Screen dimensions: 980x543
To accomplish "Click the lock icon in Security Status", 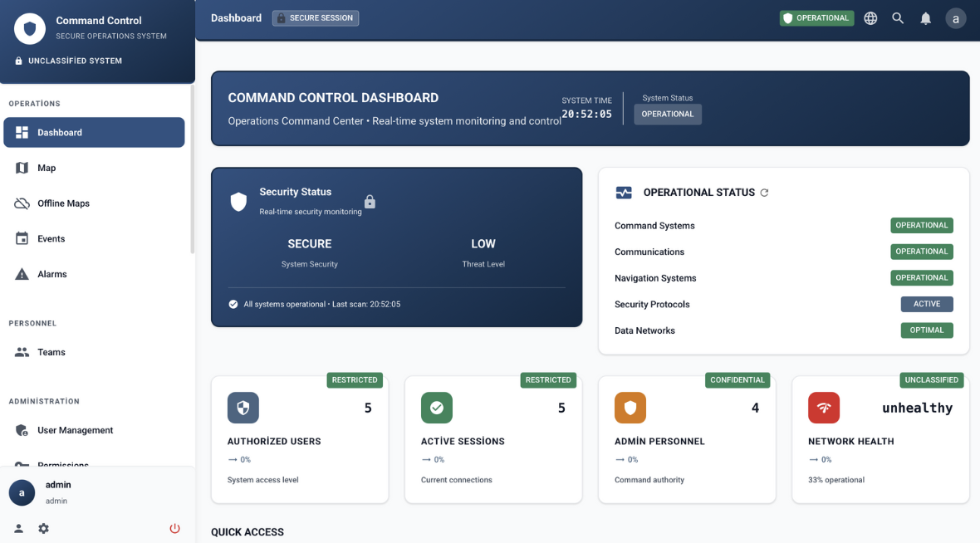I will point(370,201).
